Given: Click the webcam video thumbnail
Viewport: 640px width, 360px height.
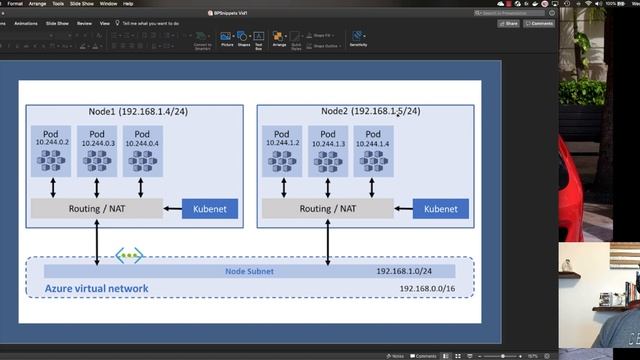Looking at the screenshot, I should pyautogui.click(x=599, y=296).
